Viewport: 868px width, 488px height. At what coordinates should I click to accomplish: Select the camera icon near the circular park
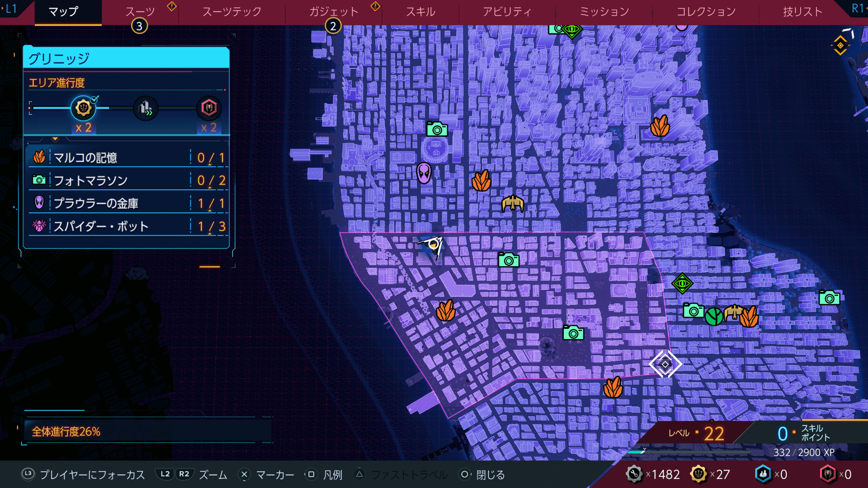click(x=437, y=130)
